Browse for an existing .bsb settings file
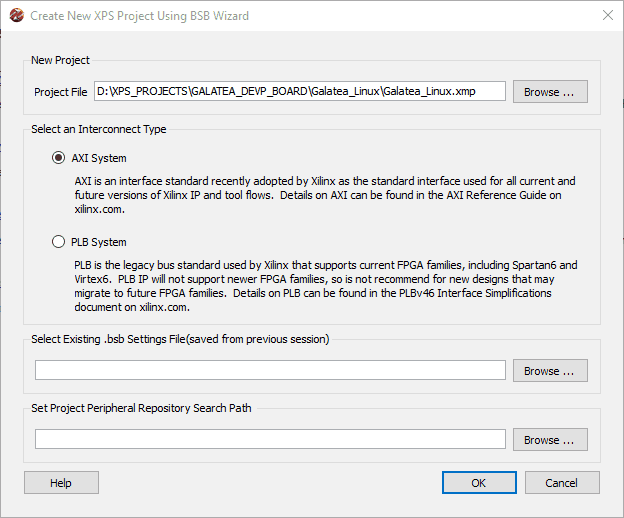 point(549,371)
